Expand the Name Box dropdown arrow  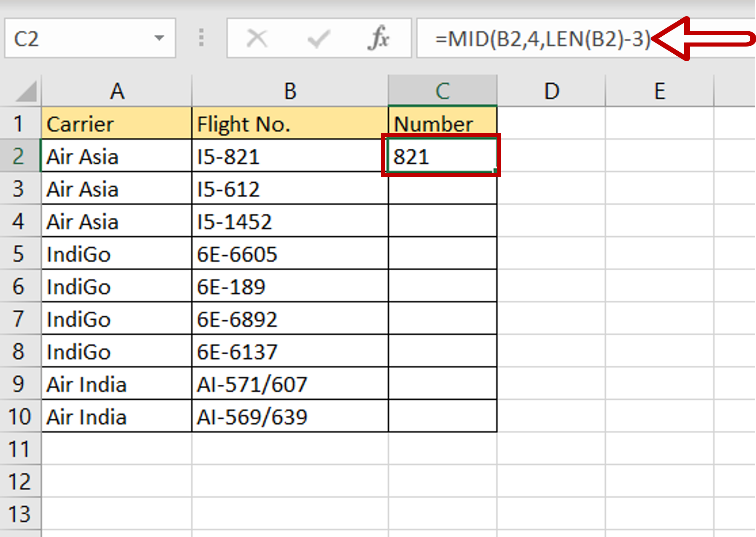159,38
